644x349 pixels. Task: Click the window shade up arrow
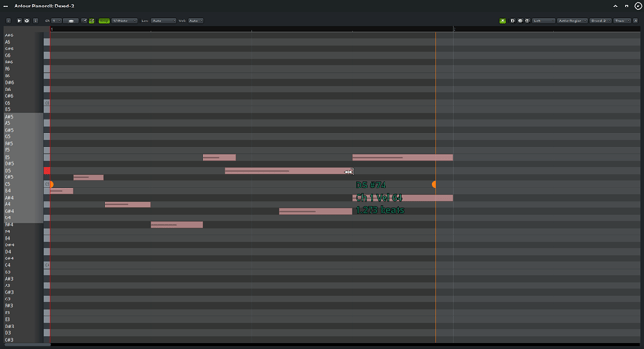click(x=615, y=7)
